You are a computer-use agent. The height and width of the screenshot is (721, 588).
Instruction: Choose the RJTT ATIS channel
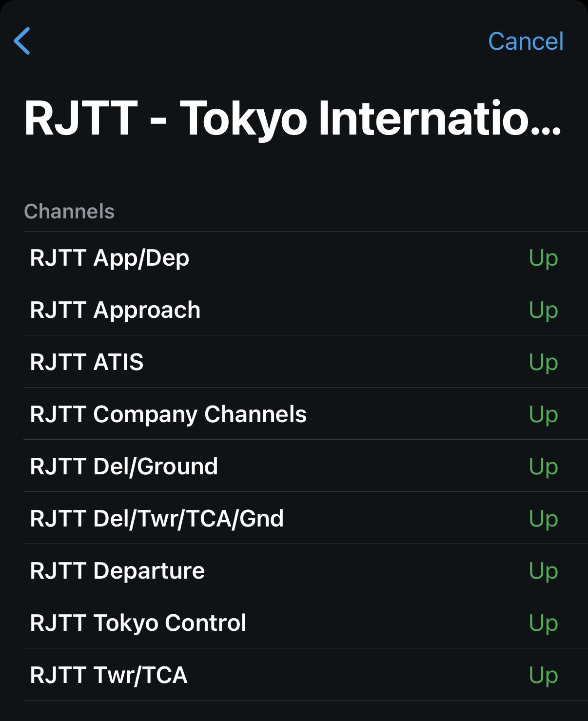(87, 362)
